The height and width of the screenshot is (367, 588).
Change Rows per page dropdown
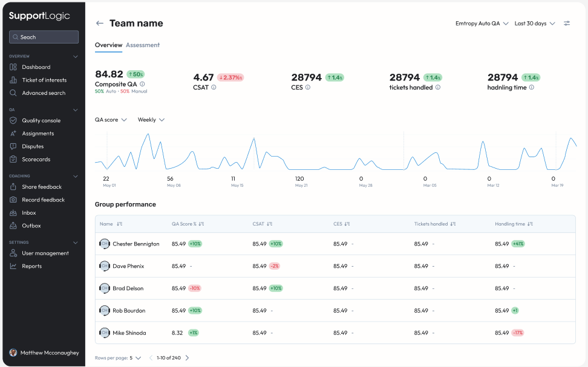pos(136,357)
